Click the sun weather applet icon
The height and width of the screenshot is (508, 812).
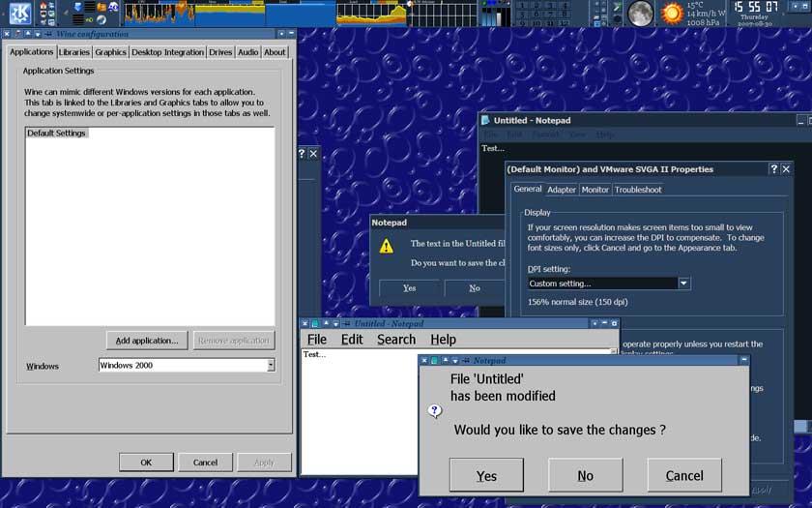click(671, 13)
